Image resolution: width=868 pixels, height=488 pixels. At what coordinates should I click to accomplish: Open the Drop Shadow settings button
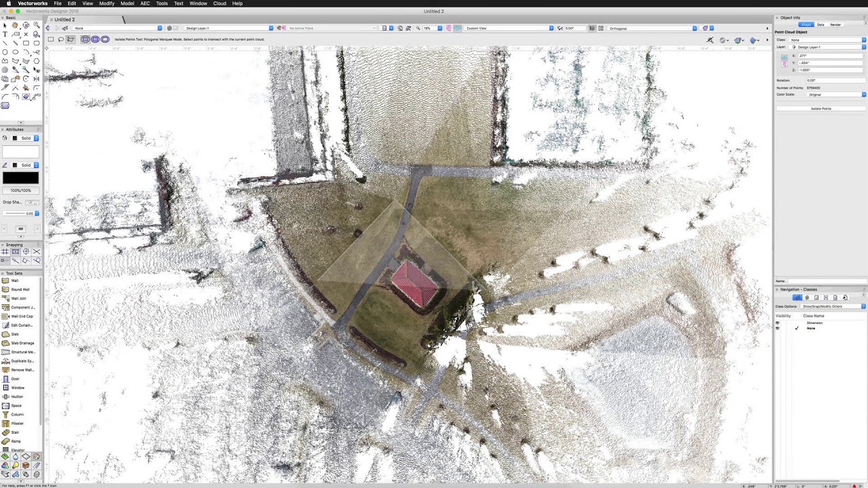(32, 202)
